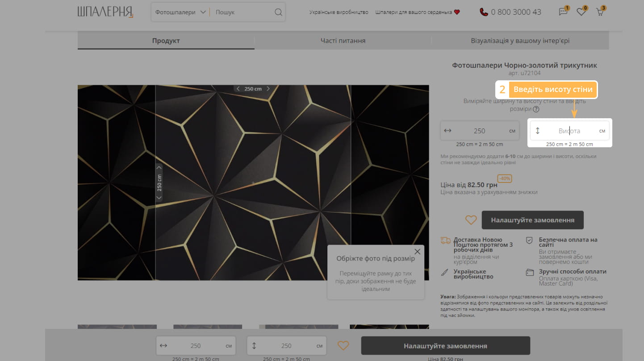Screen dimensions: 644x361
Task: Click the favorite heart in bottom bar
Action: [x=343, y=346]
